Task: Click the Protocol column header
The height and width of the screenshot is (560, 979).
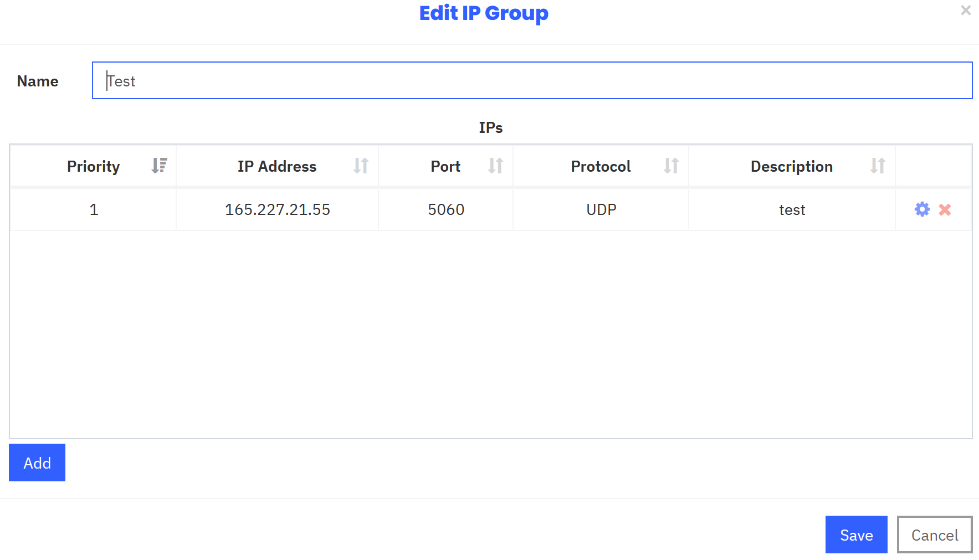Action: click(x=601, y=166)
